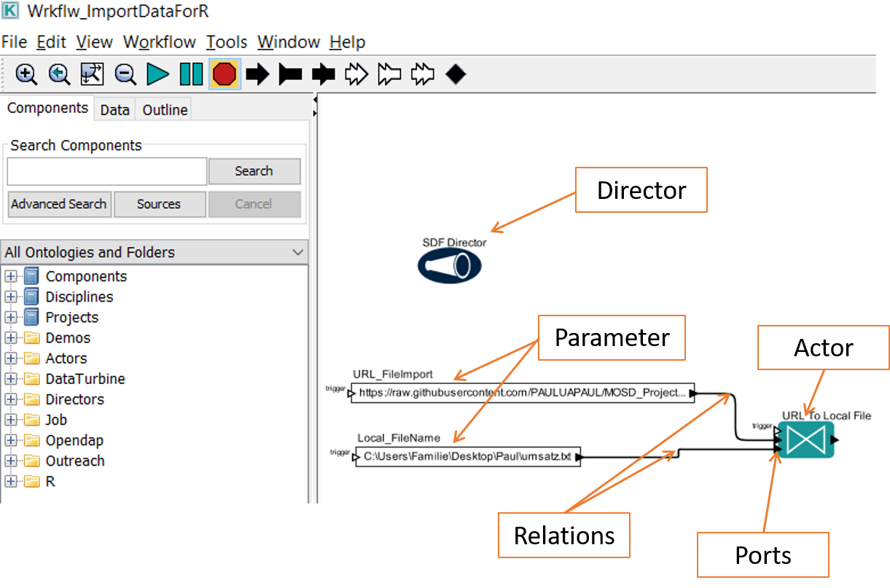The width and height of the screenshot is (890, 588).
Task: Expand the Actors folder
Action: tap(11, 358)
